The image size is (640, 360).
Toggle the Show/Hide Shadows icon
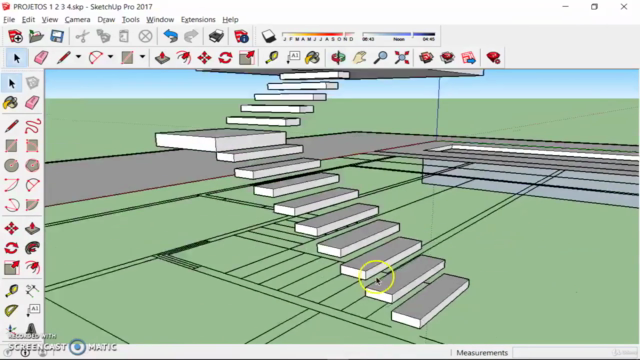click(x=269, y=36)
